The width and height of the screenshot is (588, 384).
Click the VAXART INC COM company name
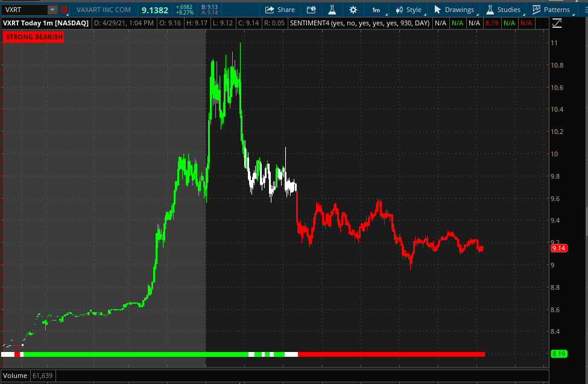pyautogui.click(x=104, y=10)
